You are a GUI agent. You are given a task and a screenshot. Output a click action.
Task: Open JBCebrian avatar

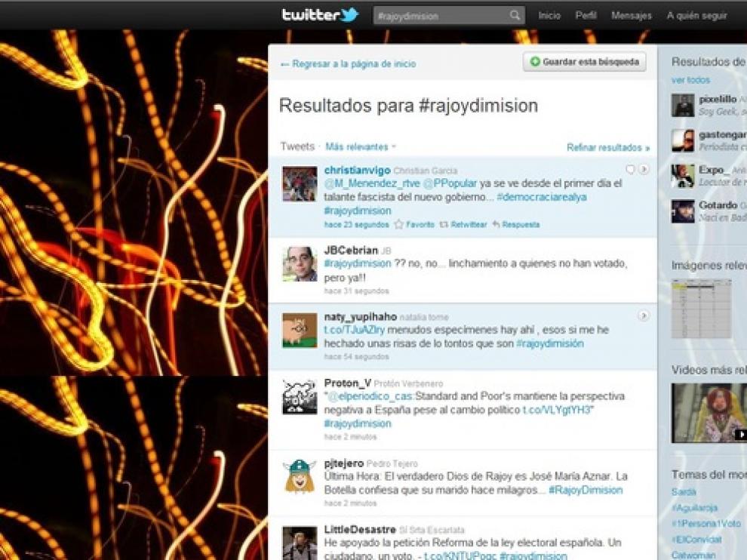coord(300,264)
